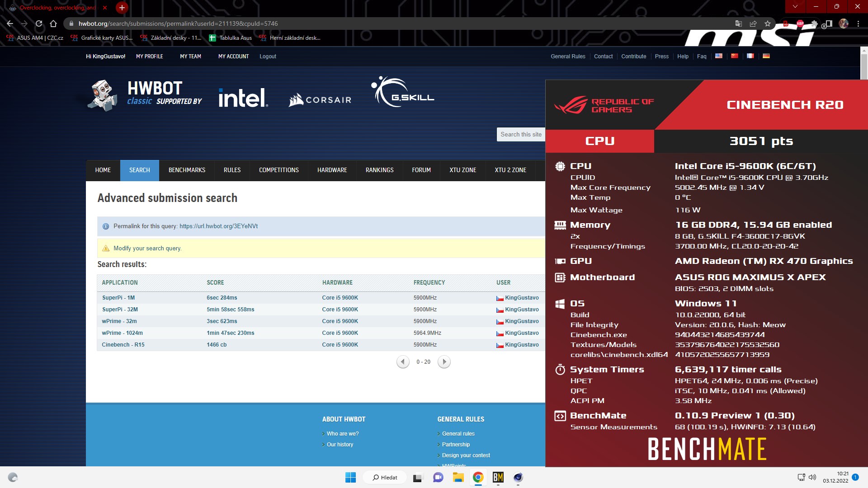Expand the tab search chevron

point(795,6)
